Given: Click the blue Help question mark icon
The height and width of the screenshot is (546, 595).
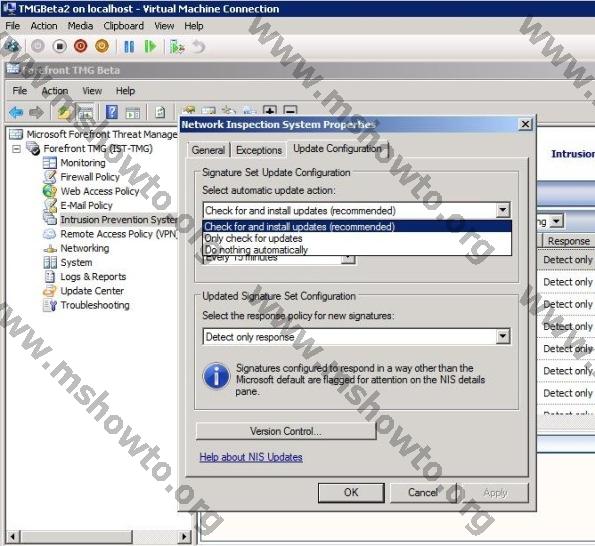Looking at the screenshot, I should point(112,112).
